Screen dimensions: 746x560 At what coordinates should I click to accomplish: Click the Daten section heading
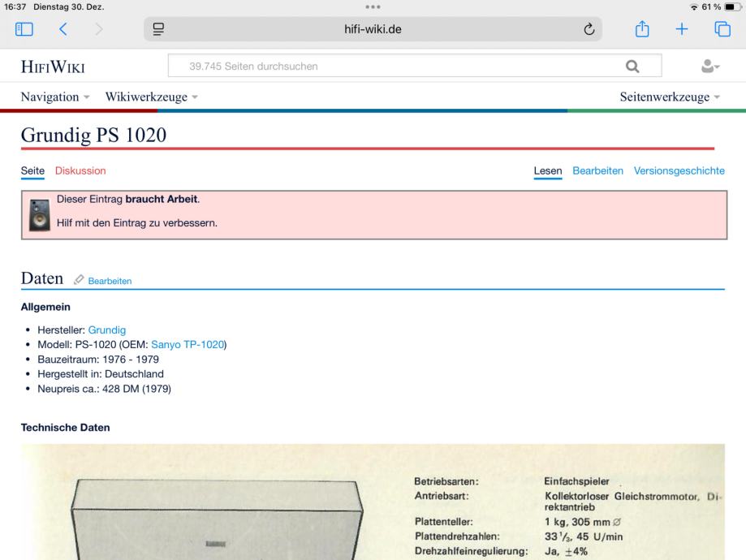(x=42, y=278)
